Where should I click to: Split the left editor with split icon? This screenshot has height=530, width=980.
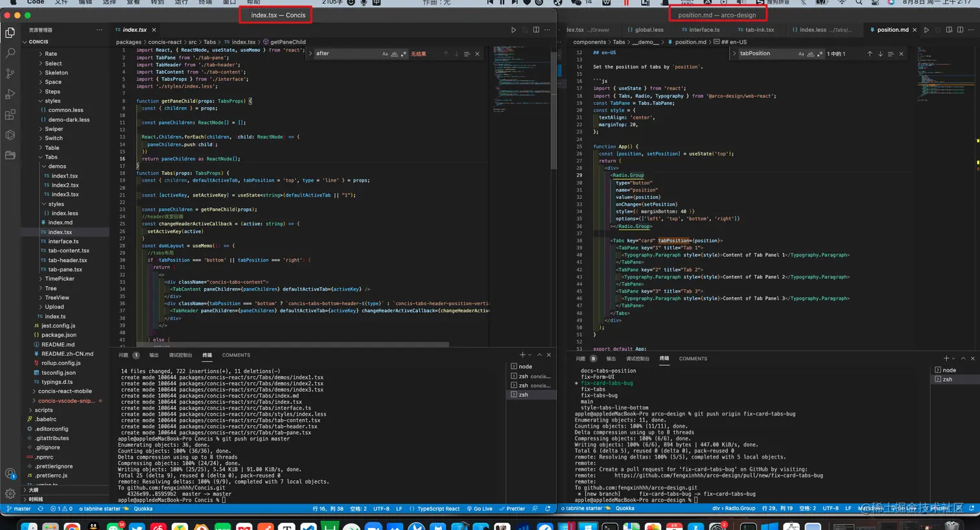tap(536, 30)
